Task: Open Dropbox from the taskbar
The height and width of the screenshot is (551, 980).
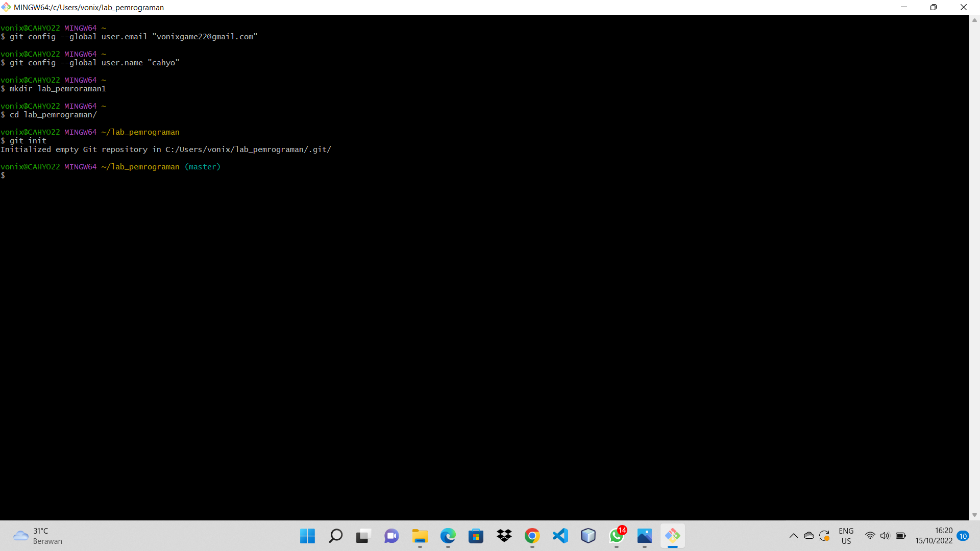Action: coord(504,536)
